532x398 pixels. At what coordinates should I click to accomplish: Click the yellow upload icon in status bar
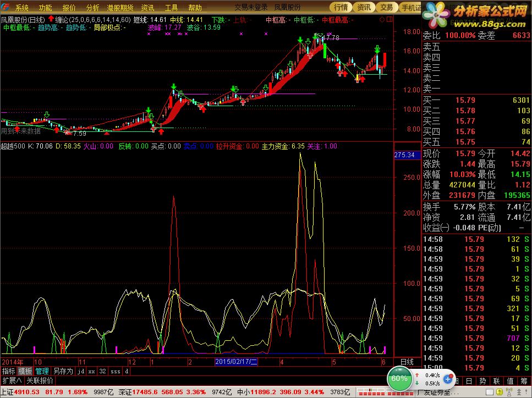[x=500, y=393]
